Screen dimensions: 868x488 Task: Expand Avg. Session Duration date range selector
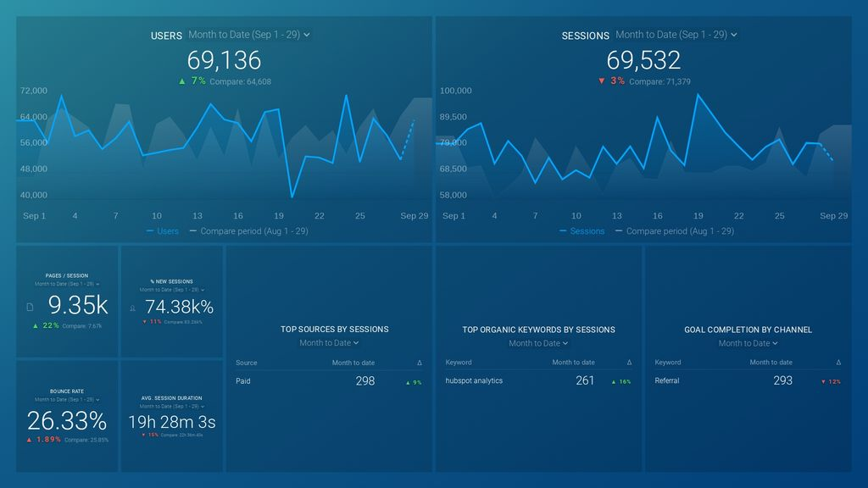(x=171, y=406)
